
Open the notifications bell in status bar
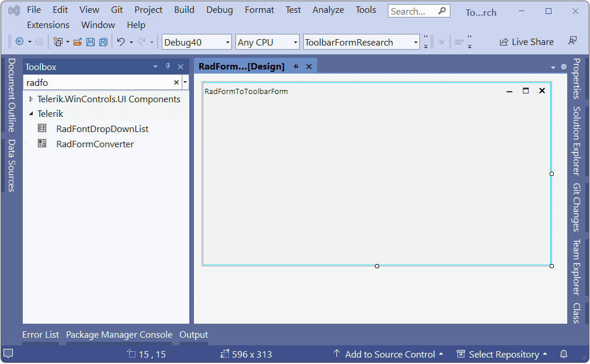point(564,354)
